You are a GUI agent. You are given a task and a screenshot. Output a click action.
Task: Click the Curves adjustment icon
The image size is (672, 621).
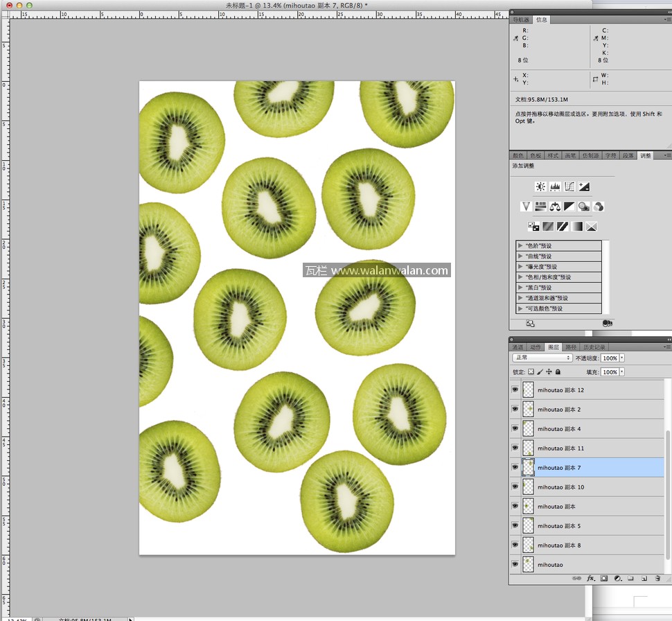569,187
